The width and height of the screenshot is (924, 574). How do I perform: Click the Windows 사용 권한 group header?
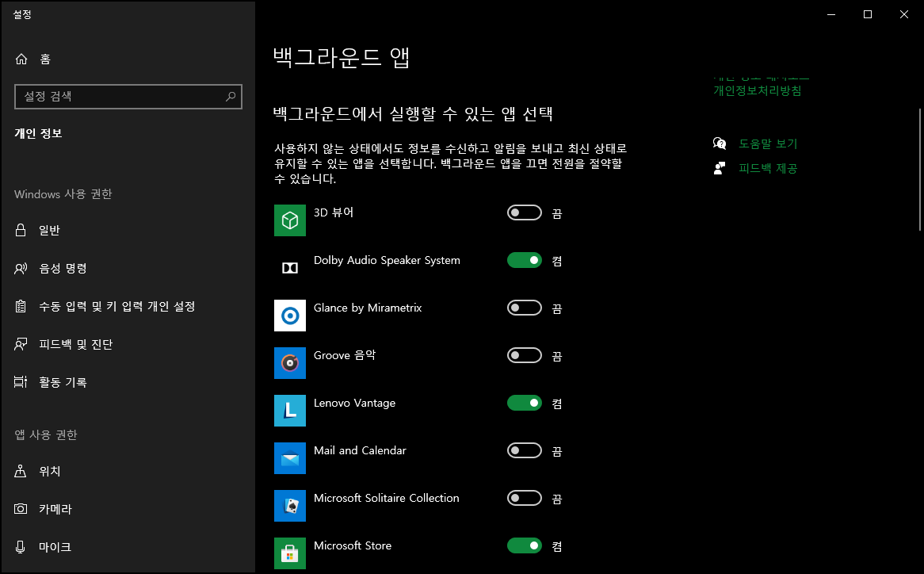click(63, 194)
